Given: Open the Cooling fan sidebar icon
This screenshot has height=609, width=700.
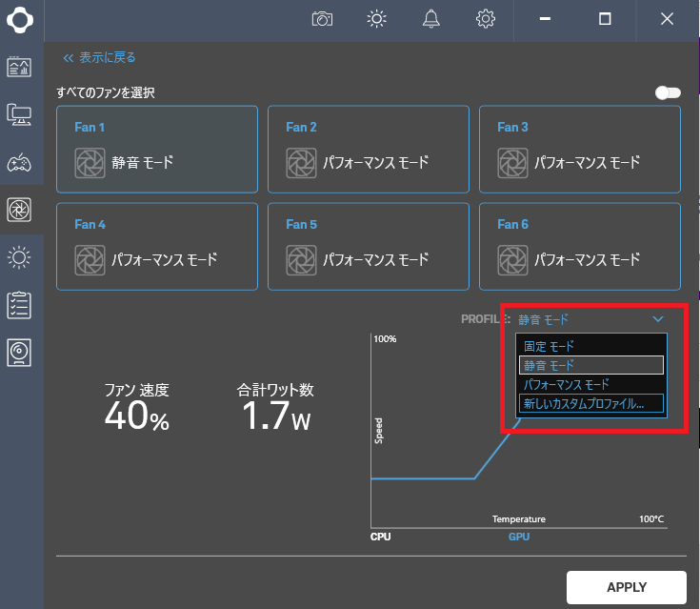Looking at the screenshot, I should [x=19, y=210].
